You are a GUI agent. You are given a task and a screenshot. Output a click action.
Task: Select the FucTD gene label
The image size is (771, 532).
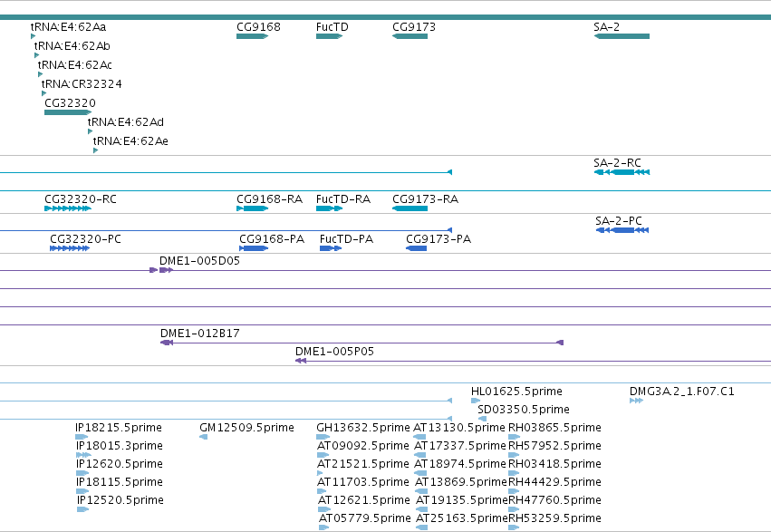[332, 27]
